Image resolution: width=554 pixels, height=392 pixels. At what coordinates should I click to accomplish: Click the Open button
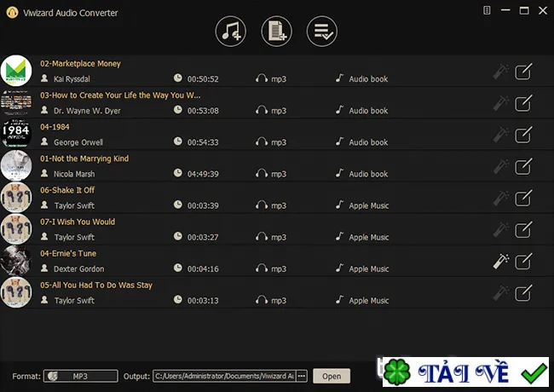pos(332,376)
